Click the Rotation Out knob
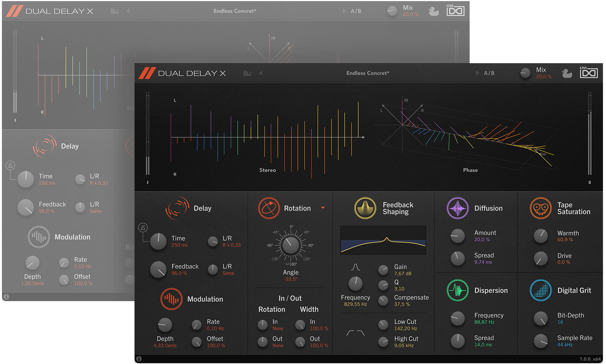Viewport: 606px width, 364px height. click(263, 342)
